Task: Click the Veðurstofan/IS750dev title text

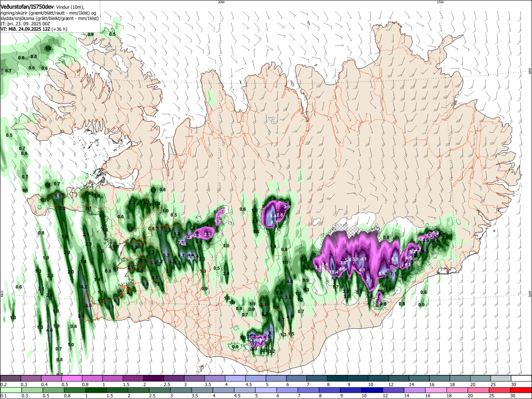Action: point(27,7)
